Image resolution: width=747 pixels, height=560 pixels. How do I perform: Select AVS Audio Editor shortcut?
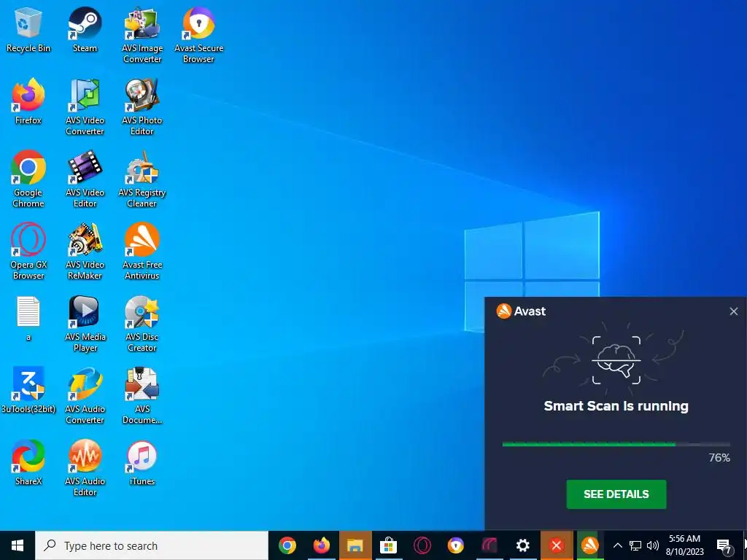click(85, 467)
